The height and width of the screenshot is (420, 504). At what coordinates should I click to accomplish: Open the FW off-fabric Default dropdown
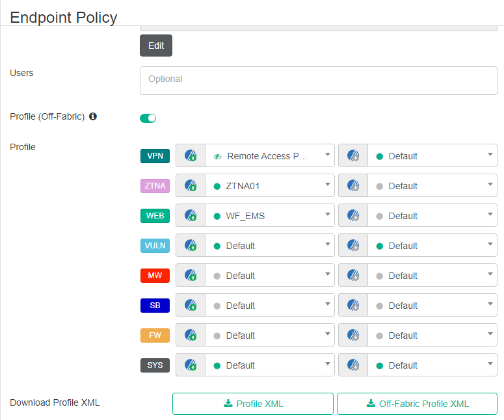tap(432, 335)
